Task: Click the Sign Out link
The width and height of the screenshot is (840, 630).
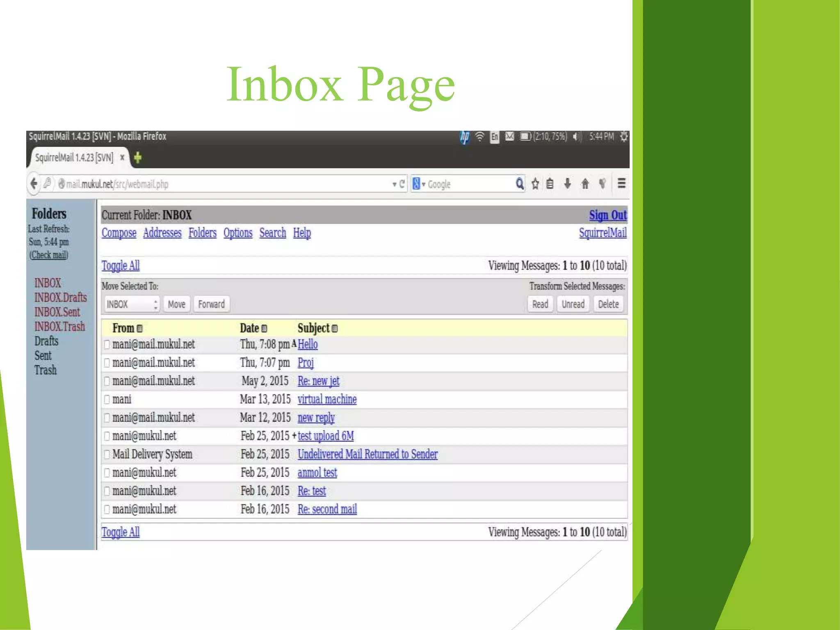Action: pyautogui.click(x=607, y=215)
